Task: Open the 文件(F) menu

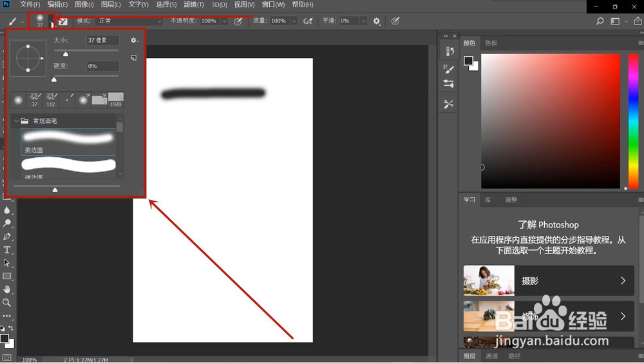Action: 30,5
